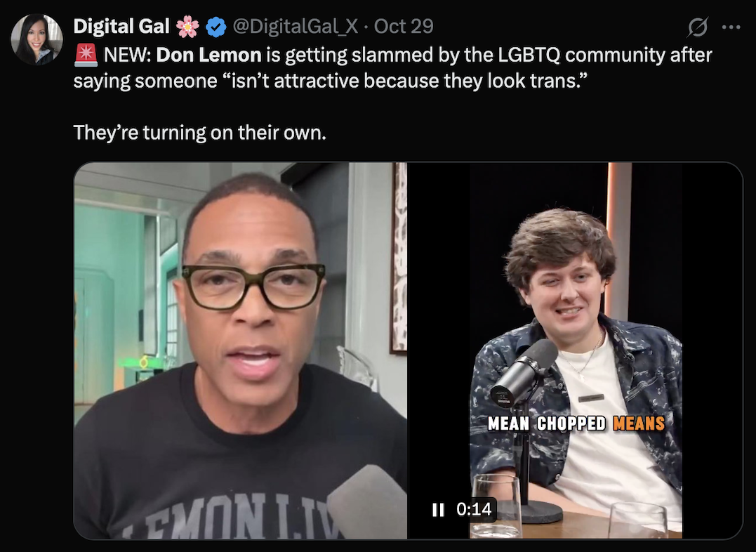
Task: Open the Digital Gal display name link
Action: 121,27
